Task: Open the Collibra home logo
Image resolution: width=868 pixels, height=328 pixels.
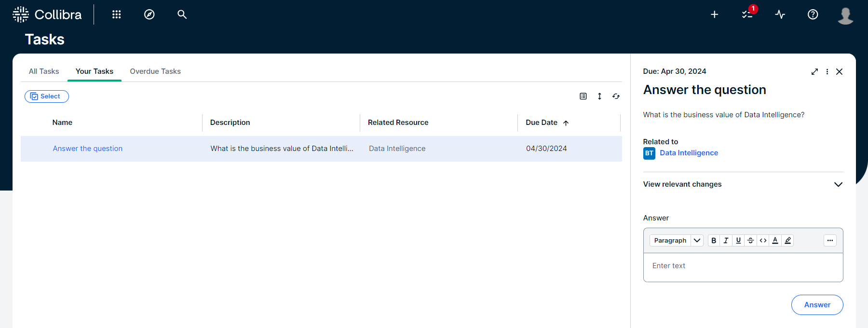Action: pyautogui.click(x=47, y=14)
